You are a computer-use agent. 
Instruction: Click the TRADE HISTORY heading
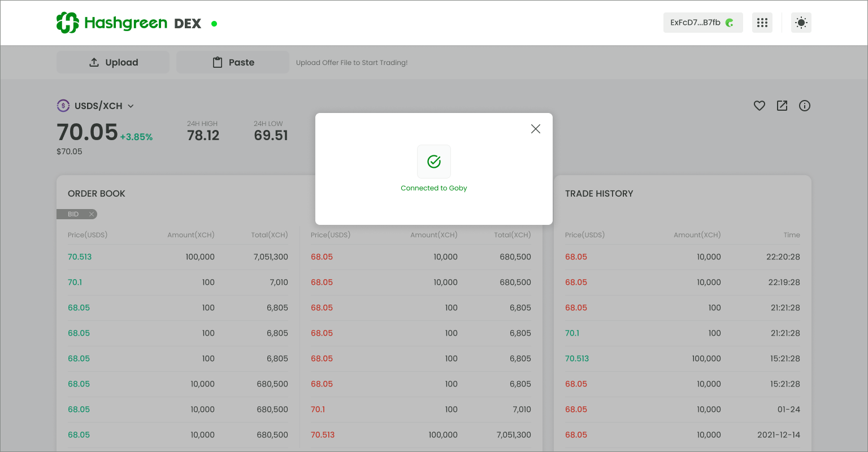[x=599, y=193]
